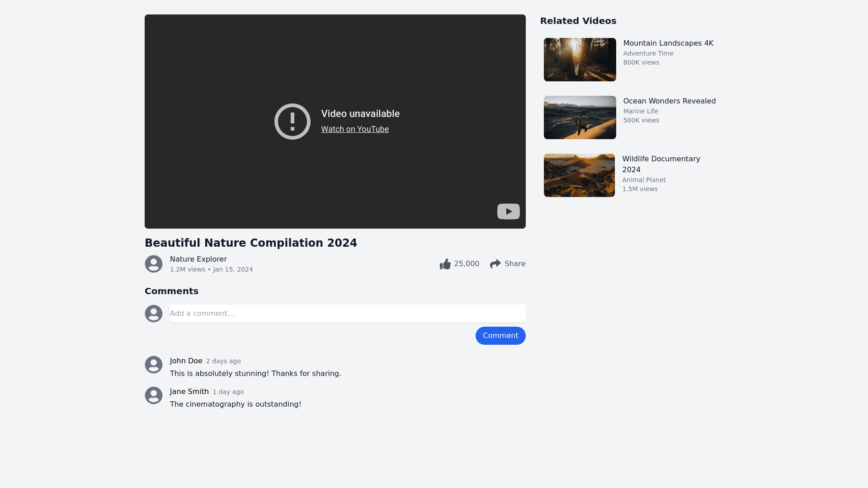Open Mountain Landscapes 4K thumbnail
The image size is (868, 488).
(580, 60)
